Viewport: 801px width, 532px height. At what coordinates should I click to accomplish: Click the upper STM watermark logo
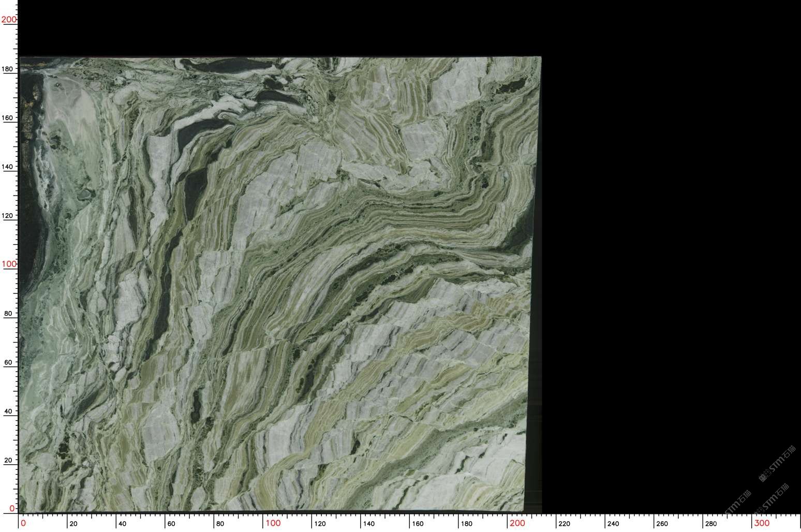pyautogui.click(x=777, y=464)
